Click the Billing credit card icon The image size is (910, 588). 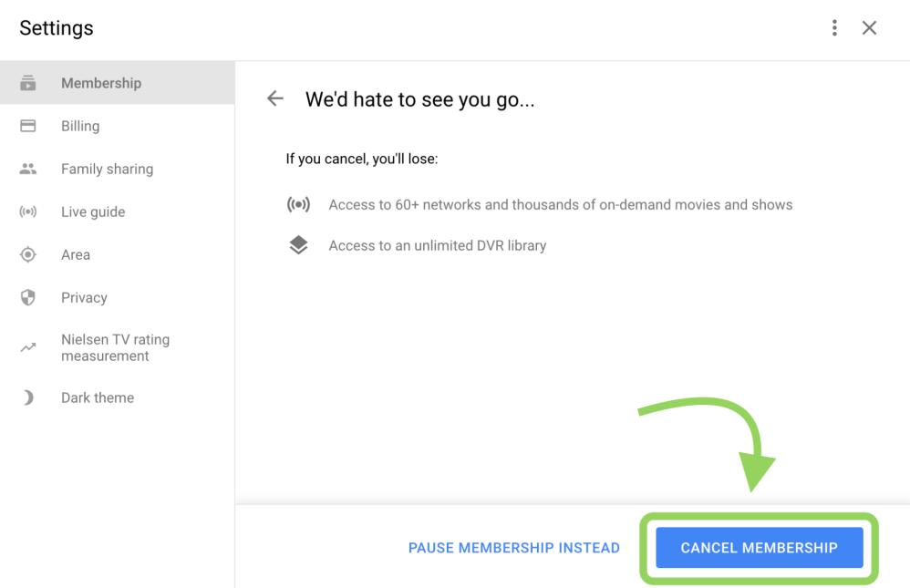pyautogui.click(x=28, y=126)
